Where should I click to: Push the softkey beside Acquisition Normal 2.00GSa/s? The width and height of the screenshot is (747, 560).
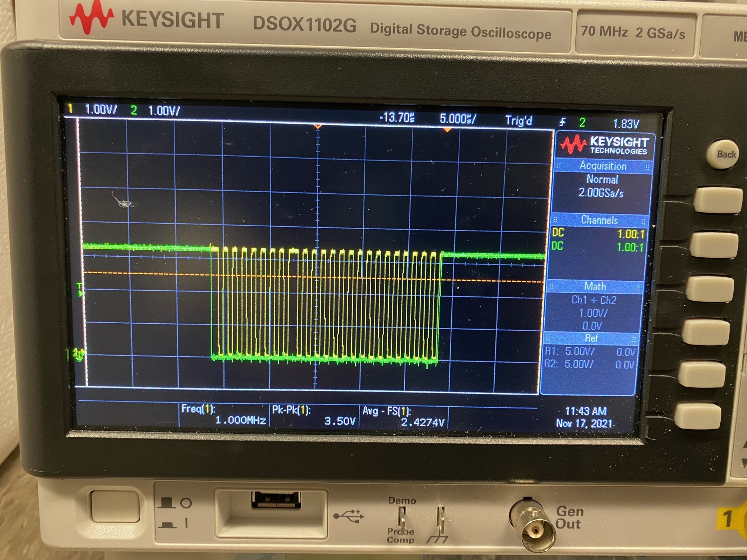click(x=718, y=200)
